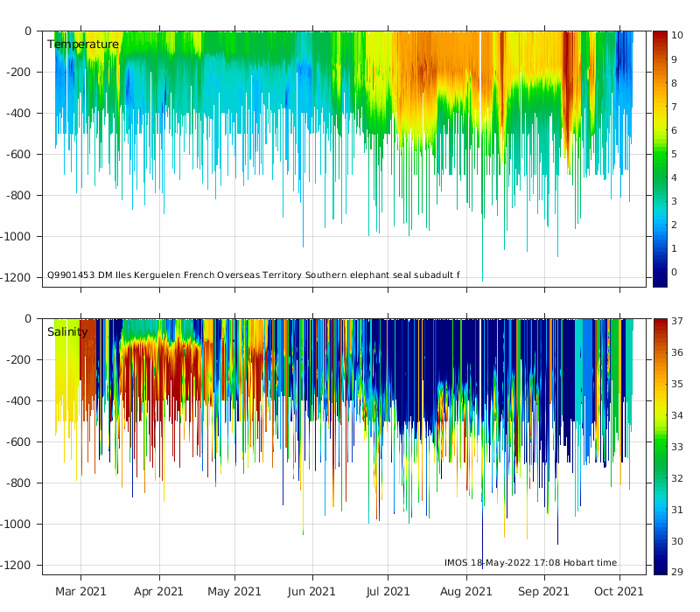Image resolution: width=700 pixels, height=612 pixels.
Task: Click -600 depth label on temperature plot
Action: (18, 155)
